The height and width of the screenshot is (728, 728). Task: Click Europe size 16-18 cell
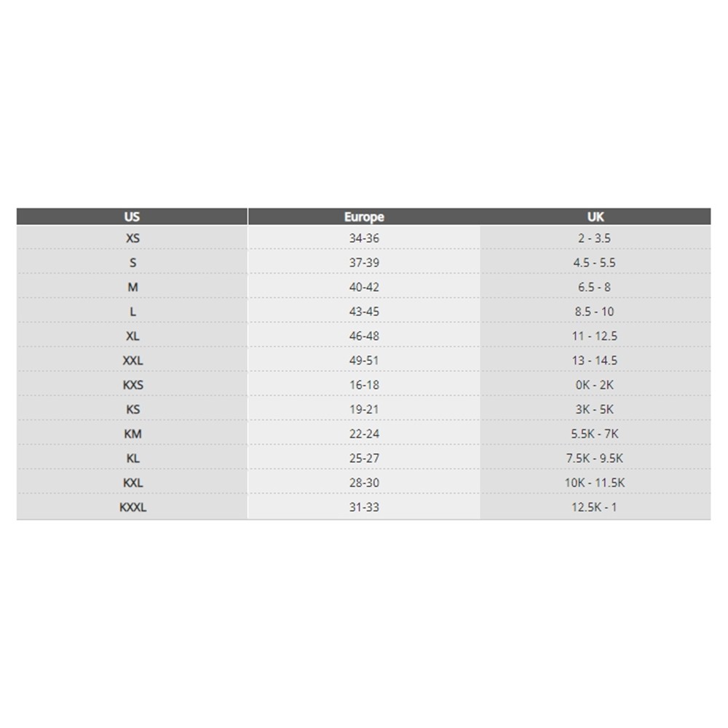(364, 385)
